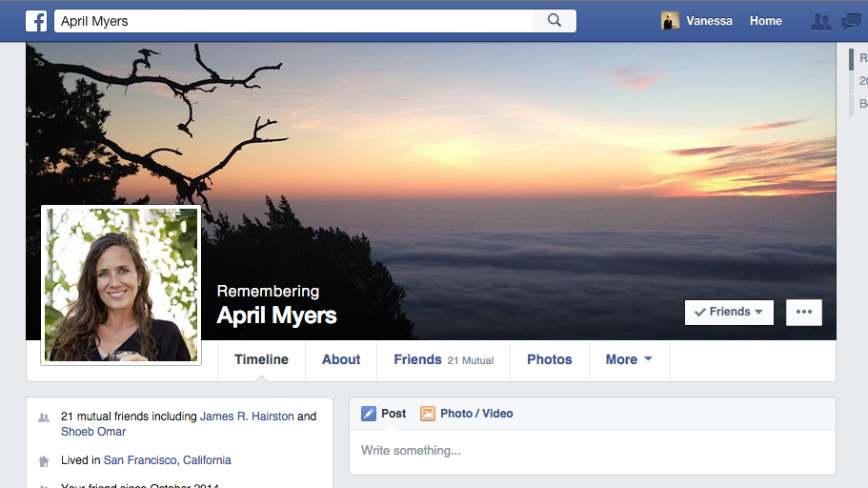Click the Write something text field
Image resolution: width=868 pixels, height=488 pixels.
click(591, 451)
